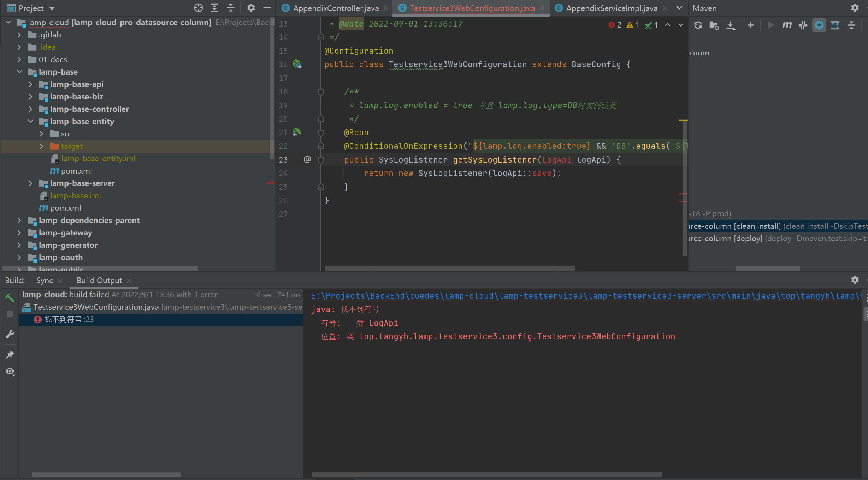
Task: Select Opened File in the Project panel toolbar
Action: 199,8
